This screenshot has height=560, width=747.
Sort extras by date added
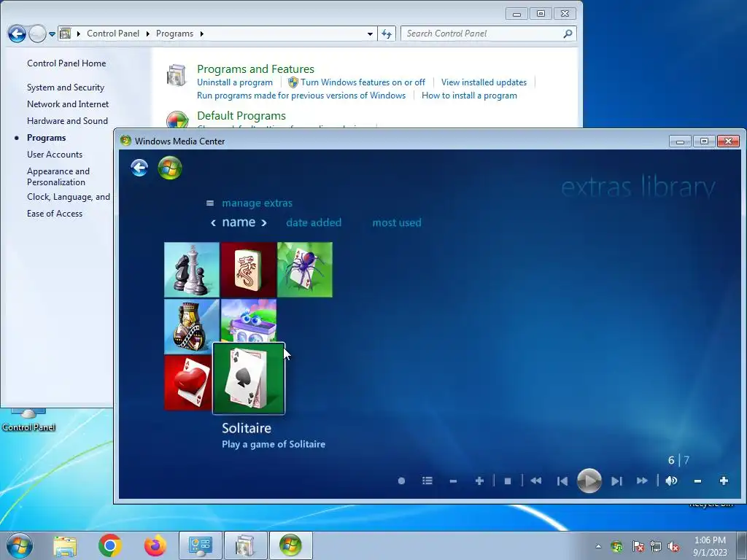[314, 222]
